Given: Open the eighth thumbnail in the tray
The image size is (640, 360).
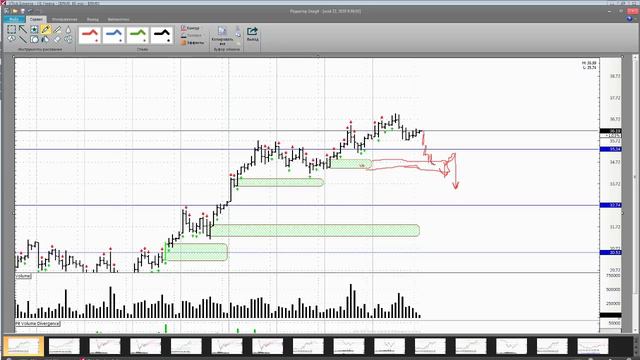Looking at the screenshot, I should pos(308,346).
